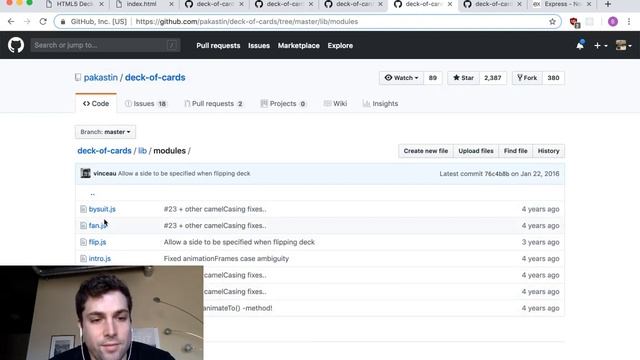Click the browser back arrow
The height and width of the screenshot is (360, 640).
pyautogui.click(x=11, y=21)
